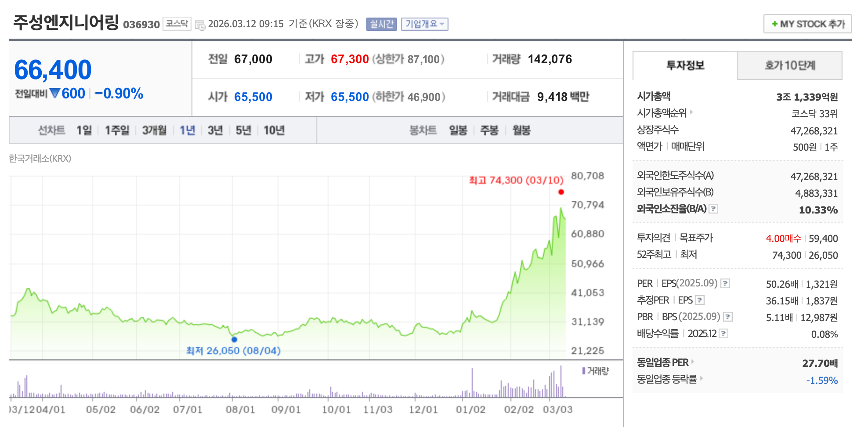Click the help icon next to 배당수익률 2025.12
This screenshot has width=868, height=427.
click(x=724, y=333)
